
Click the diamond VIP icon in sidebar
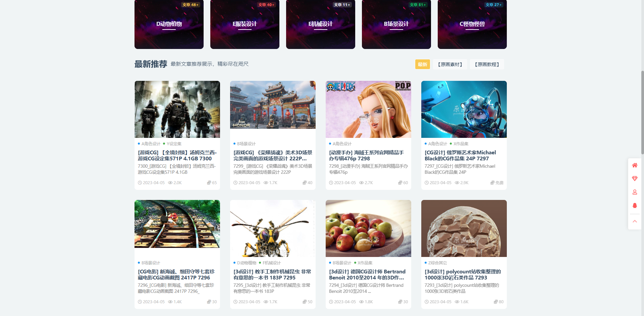pyautogui.click(x=635, y=178)
